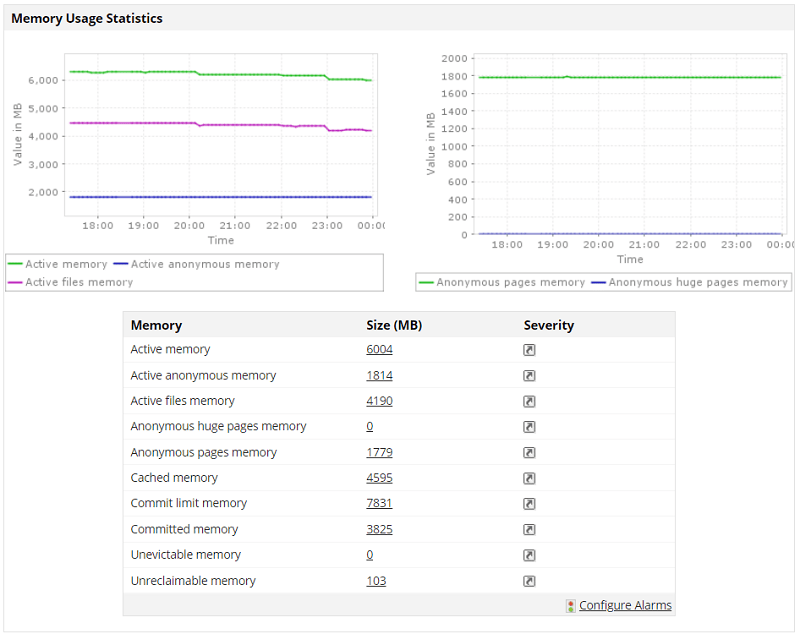
Task: Click the severity icon for Active memory
Action: pyautogui.click(x=531, y=350)
